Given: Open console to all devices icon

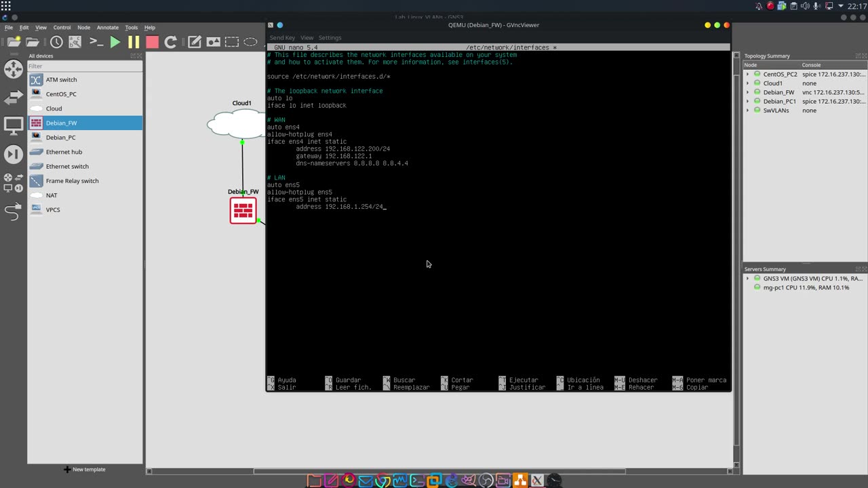Looking at the screenshot, I should point(96,42).
